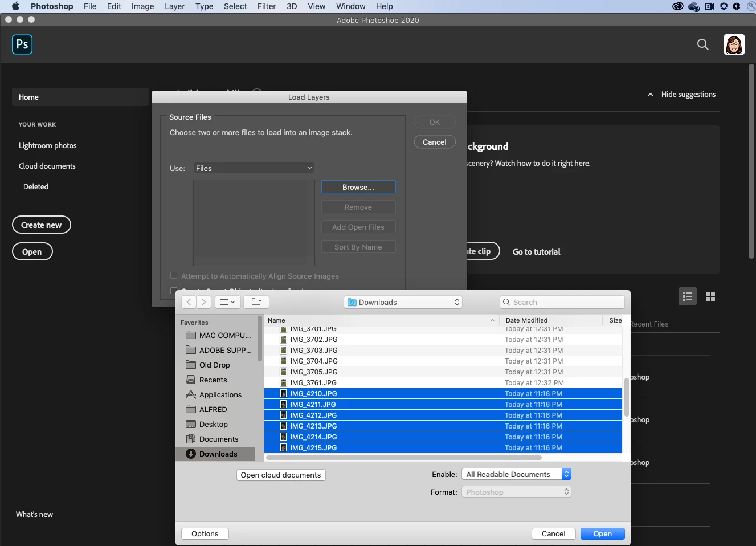Open the Layer menu
Screen dimensions: 756x546
coord(174,6)
